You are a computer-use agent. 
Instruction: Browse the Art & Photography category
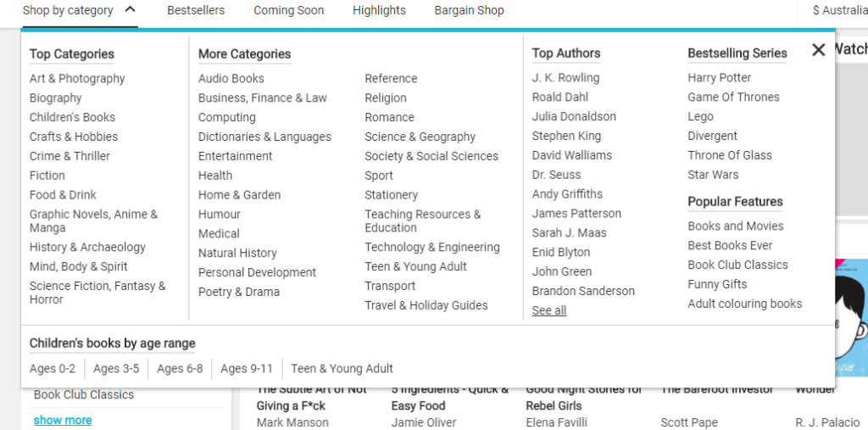(x=77, y=79)
